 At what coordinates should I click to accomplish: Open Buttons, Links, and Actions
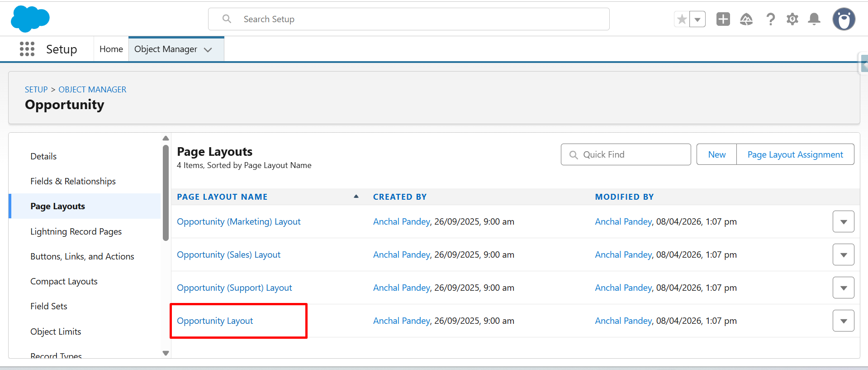coord(82,256)
